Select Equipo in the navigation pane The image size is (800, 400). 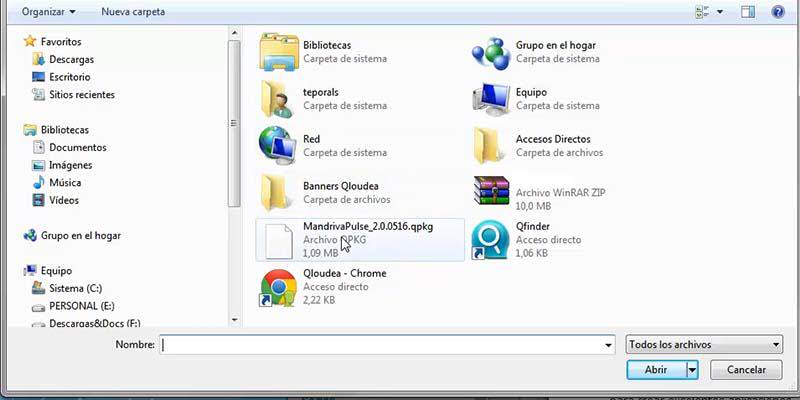tap(56, 271)
